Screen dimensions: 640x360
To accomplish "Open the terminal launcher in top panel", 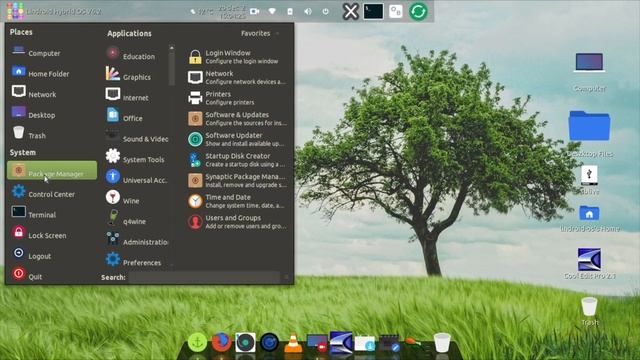I will click(373, 11).
